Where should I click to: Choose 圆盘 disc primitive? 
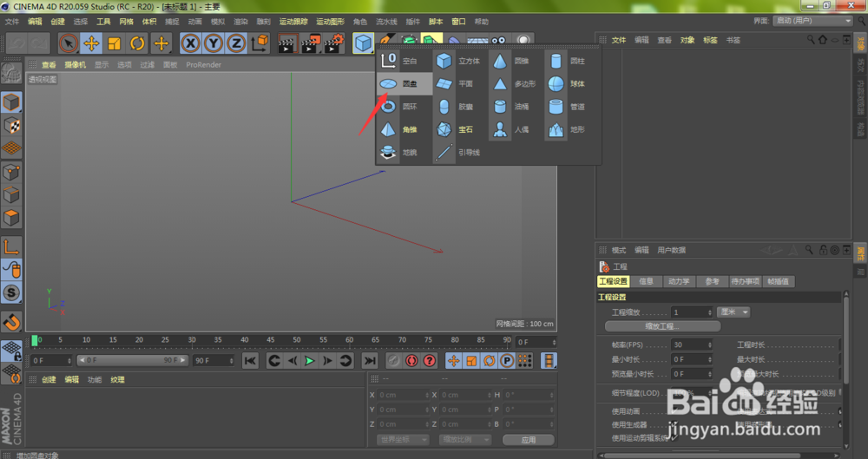(404, 83)
